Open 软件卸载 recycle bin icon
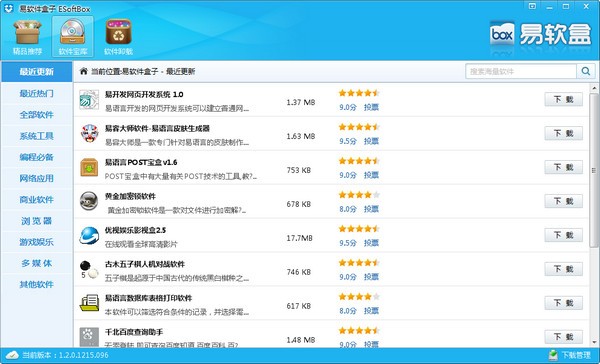This screenshot has height=364, width=600. pos(119,33)
